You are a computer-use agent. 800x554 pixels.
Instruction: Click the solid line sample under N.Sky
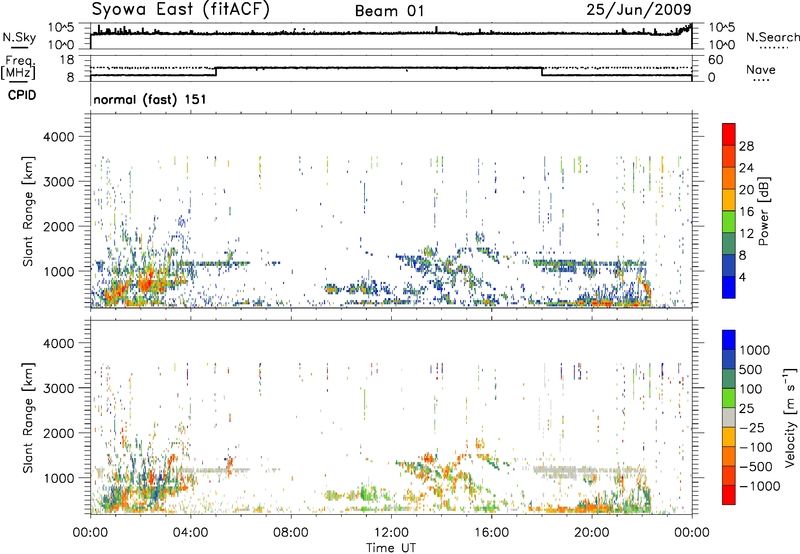pyautogui.click(x=19, y=48)
